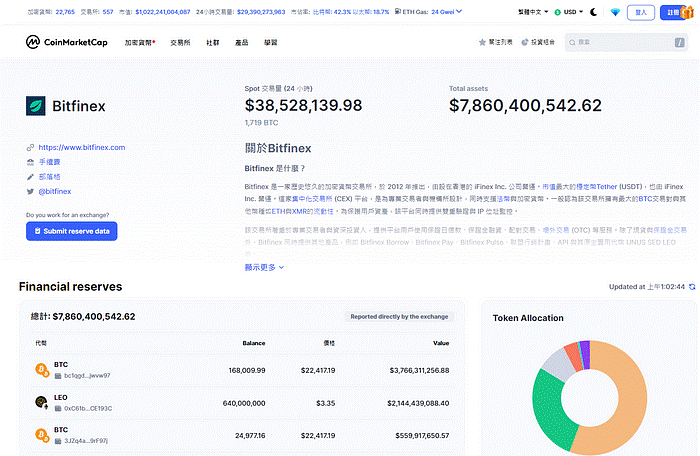Click the BTC icon in 3JZq4a row
This screenshot has height=456, width=700.
pos(42,435)
